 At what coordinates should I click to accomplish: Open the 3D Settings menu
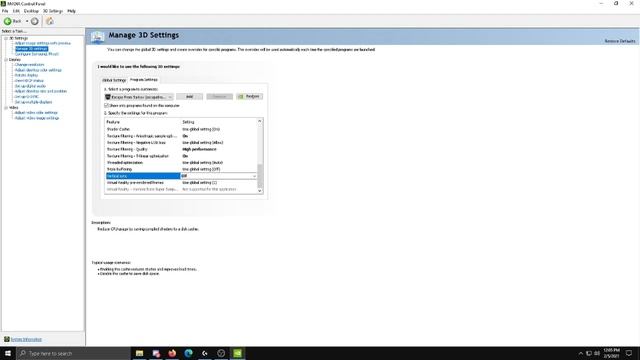[x=53, y=11]
